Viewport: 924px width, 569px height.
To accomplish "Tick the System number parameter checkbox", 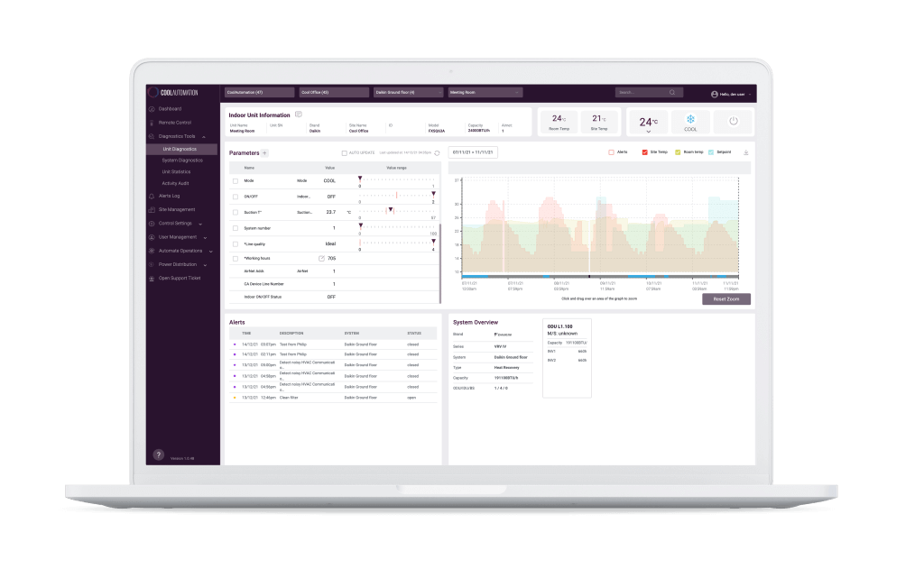I will 236,228.
